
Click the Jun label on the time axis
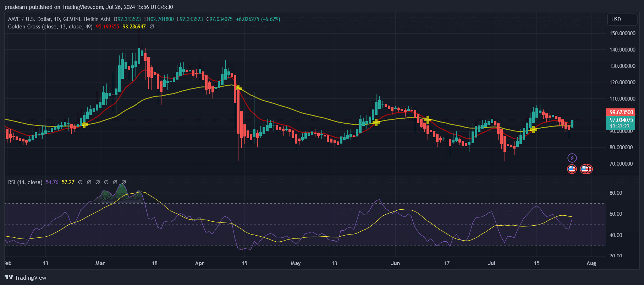395,263
